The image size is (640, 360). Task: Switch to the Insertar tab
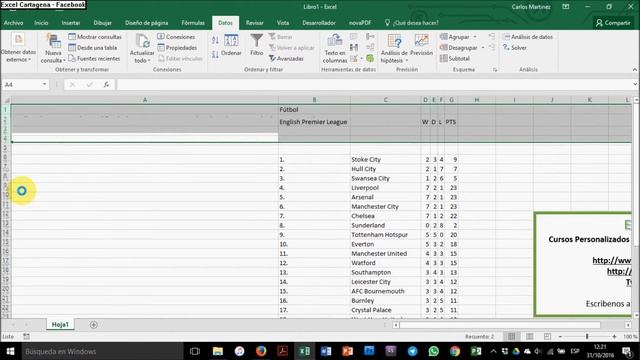click(71, 23)
